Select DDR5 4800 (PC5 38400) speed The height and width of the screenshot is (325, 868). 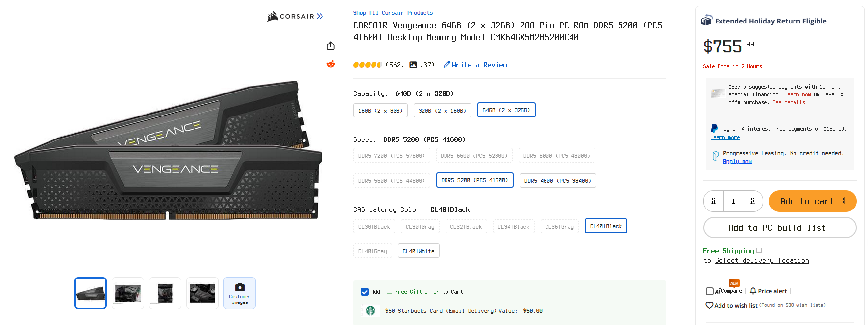558,181
